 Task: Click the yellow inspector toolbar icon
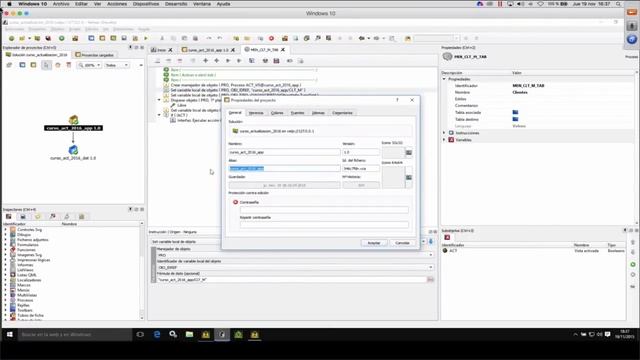point(38,216)
